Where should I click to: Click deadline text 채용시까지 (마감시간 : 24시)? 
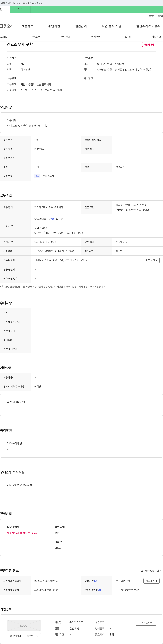[23, 533]
